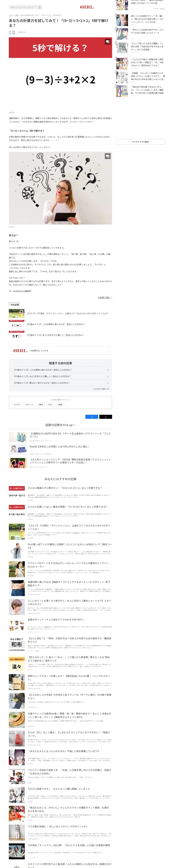Select the #スマホ keyword tag
174x868 pixels.
[17, 404]
